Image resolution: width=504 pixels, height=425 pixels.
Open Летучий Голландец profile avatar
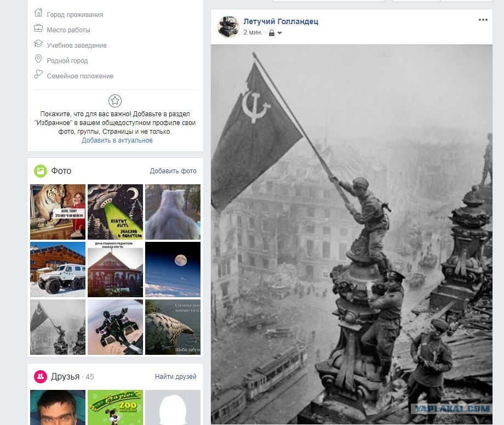(228, 26)
